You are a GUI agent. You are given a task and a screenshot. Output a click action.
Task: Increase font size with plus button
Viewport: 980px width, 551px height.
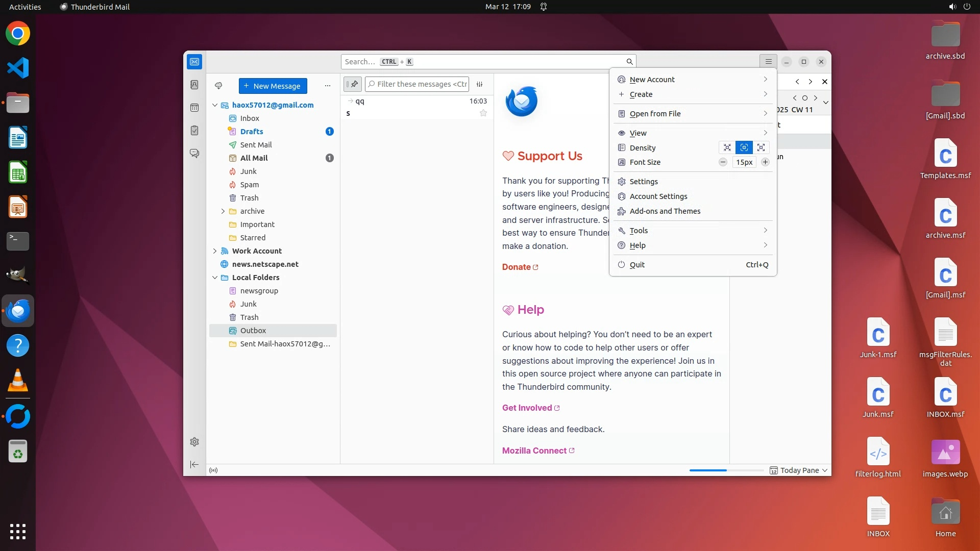(765, 162)
